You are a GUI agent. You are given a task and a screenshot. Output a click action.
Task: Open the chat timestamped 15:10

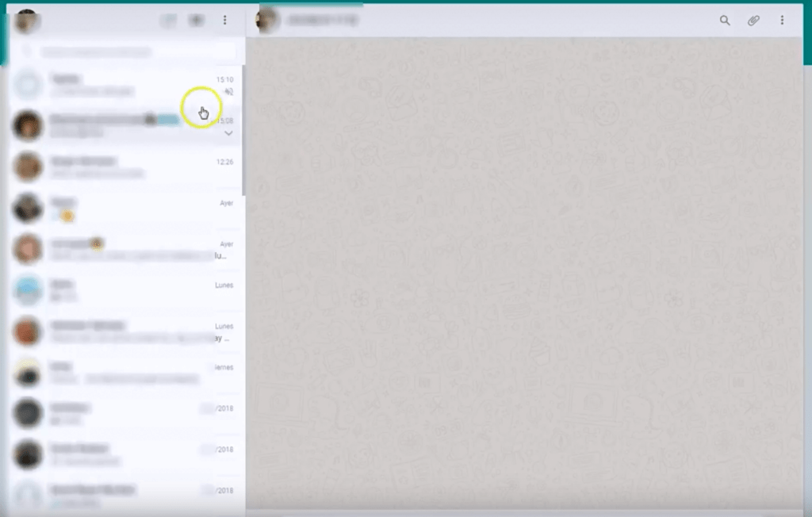(x=125, y=85)
